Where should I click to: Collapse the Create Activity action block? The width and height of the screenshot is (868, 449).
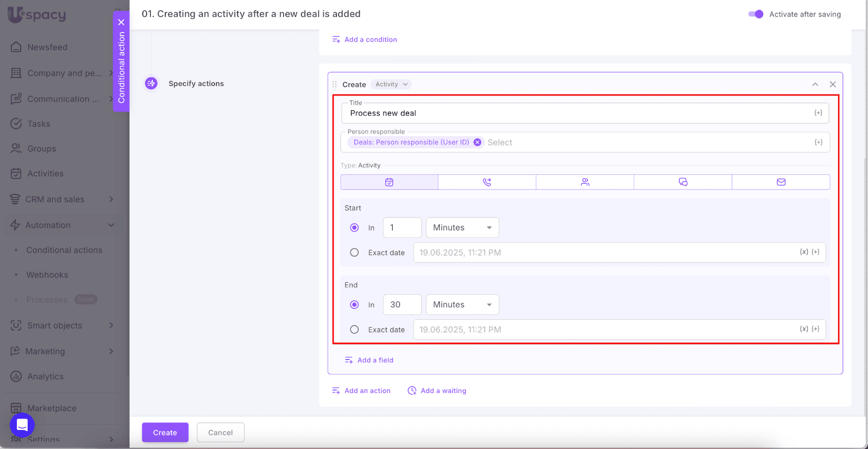coord(815,84)
